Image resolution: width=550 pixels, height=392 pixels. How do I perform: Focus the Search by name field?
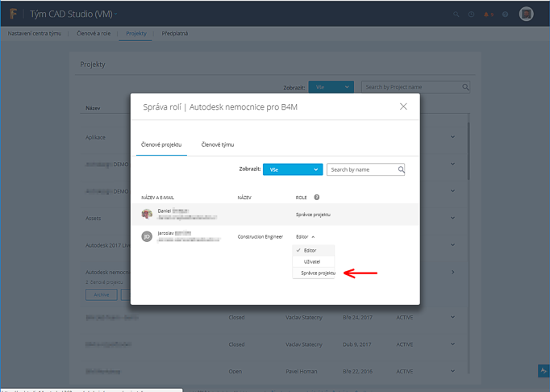pos(362,170)
